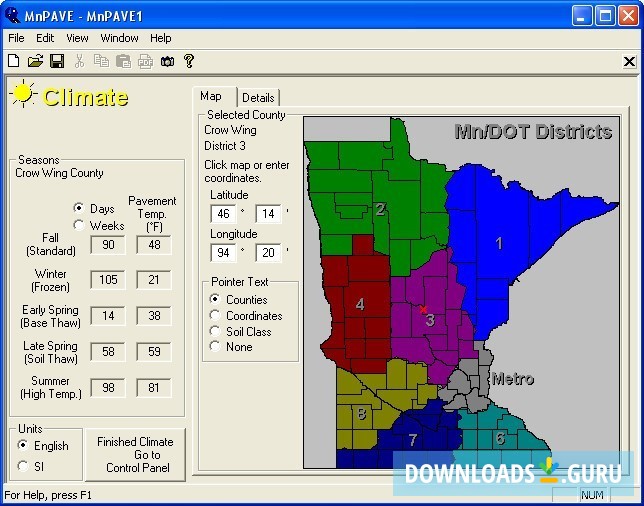
Task: Select None pointer text option
Action: (x=215, y=346)
